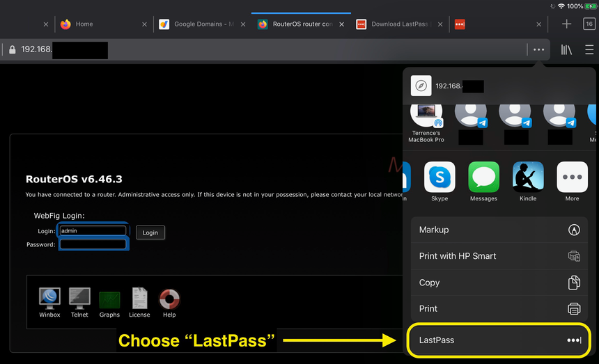Share via Skype app icon

[x=439, y=177]
